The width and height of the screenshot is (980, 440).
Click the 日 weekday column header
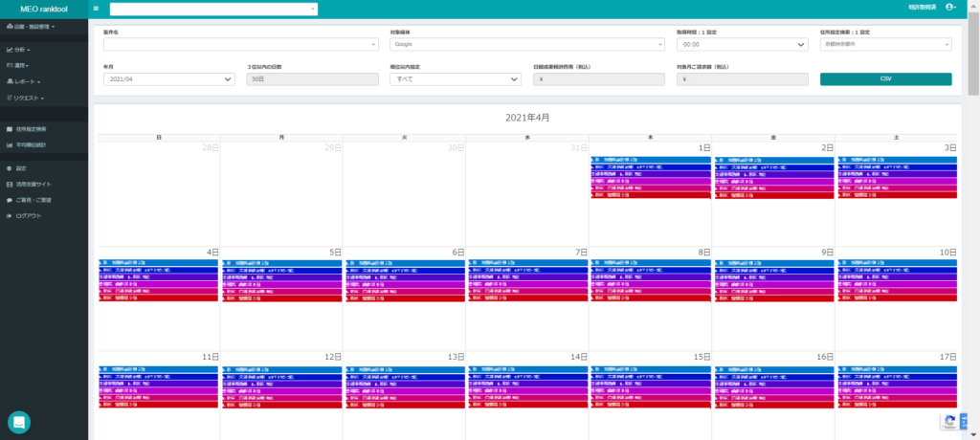[159, 137]
